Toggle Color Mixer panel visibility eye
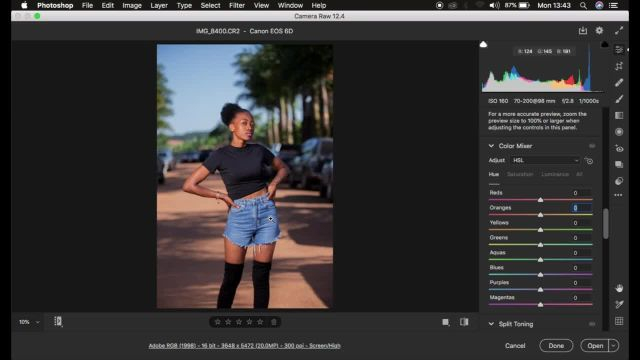 point(592,146)
